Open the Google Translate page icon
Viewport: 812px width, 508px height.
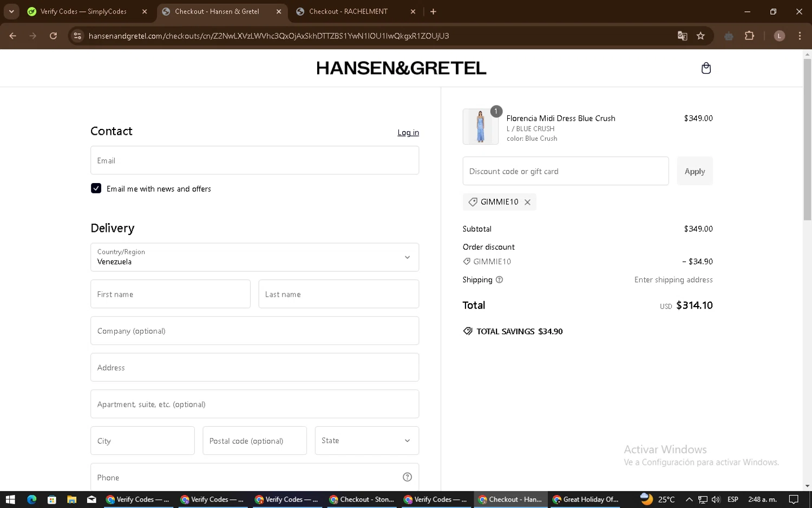(682, 36)
